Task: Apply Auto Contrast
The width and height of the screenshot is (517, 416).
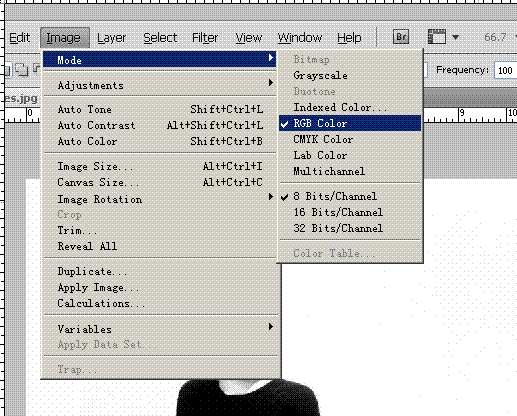Action: click(160, 125)
